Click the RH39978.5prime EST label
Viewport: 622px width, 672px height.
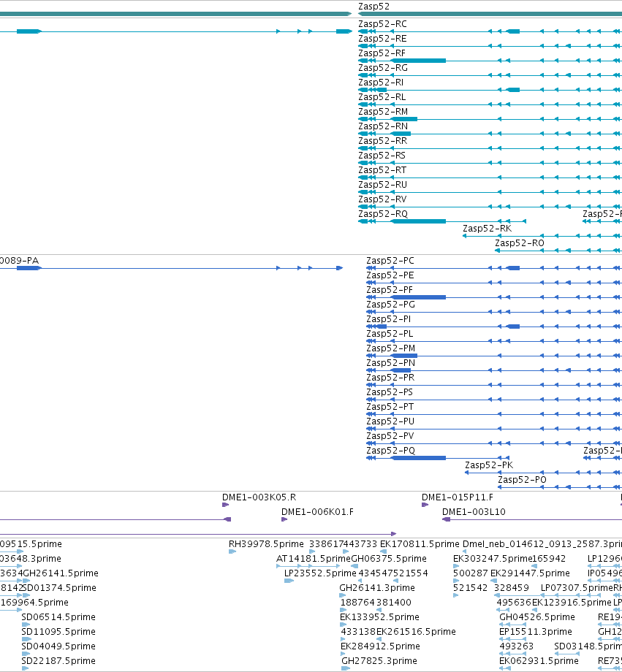(266, 544)
